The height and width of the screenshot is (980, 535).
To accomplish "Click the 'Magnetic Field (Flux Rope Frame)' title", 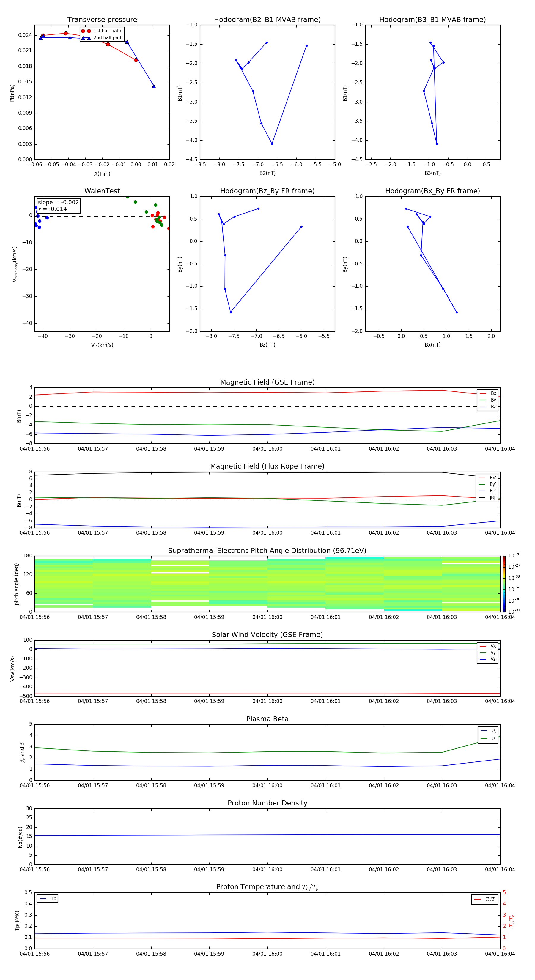I will tap(267, 467).
